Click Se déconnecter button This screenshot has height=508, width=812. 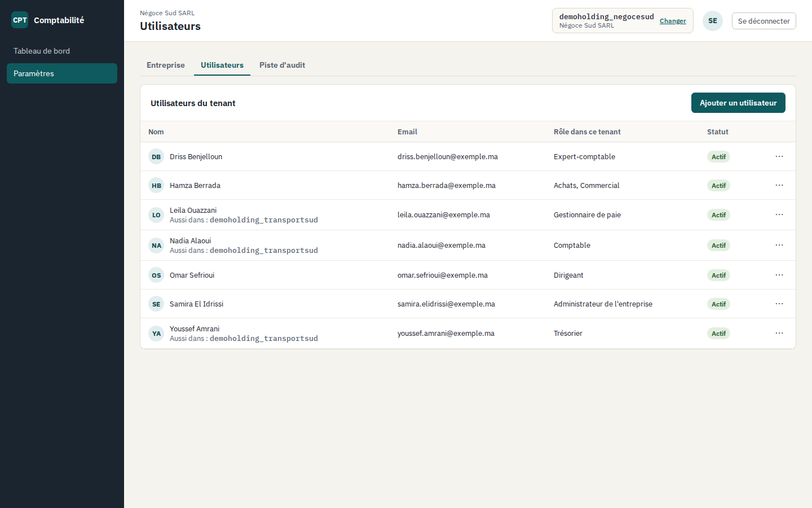[x=764, y=21]
